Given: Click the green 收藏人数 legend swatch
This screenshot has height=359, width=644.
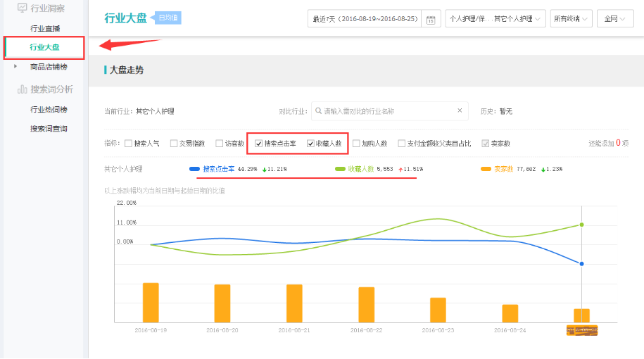Looking at the screenshot, I should click(x=340, y=169).
